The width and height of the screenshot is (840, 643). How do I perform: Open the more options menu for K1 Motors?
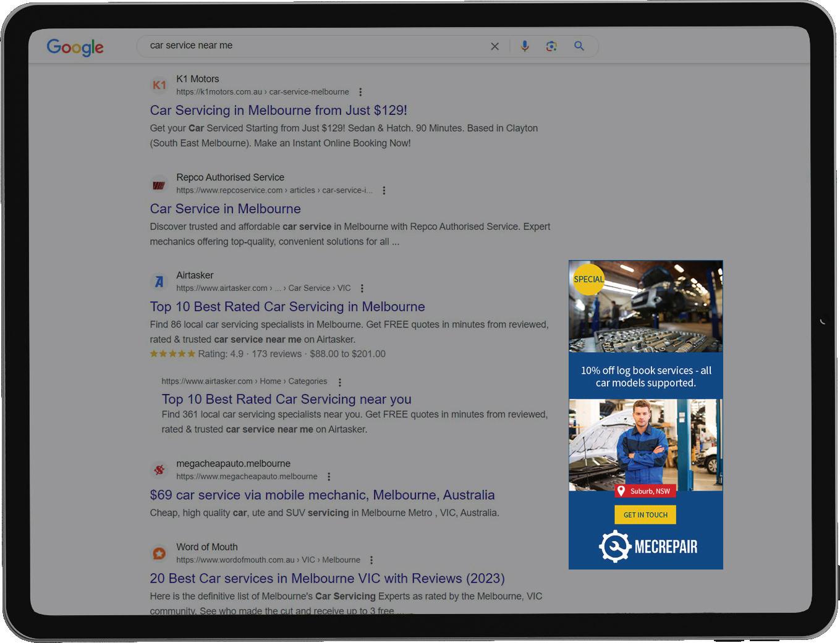[360, 92]
